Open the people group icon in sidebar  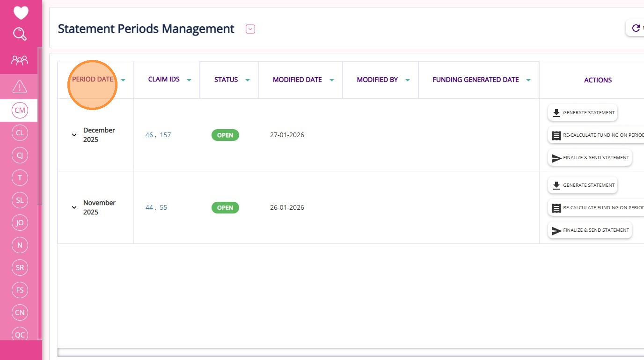pyautogui.click(x=20, y=60)
